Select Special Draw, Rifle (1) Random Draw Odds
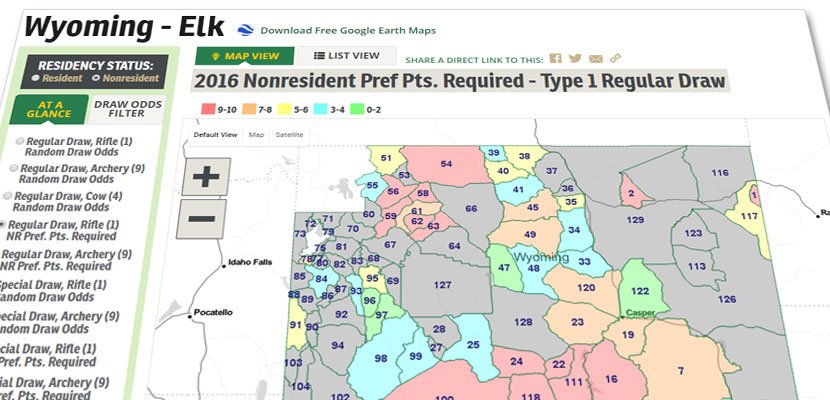 53,290
